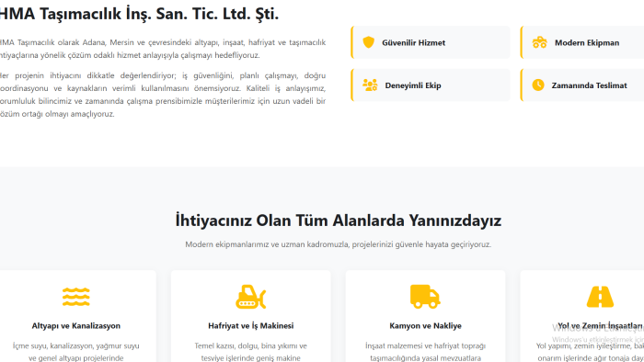Click the truck icon above Kamyon ve Nakliye
Image resolution: width=644 pixels, height=362 pixels.
point(425,297)
